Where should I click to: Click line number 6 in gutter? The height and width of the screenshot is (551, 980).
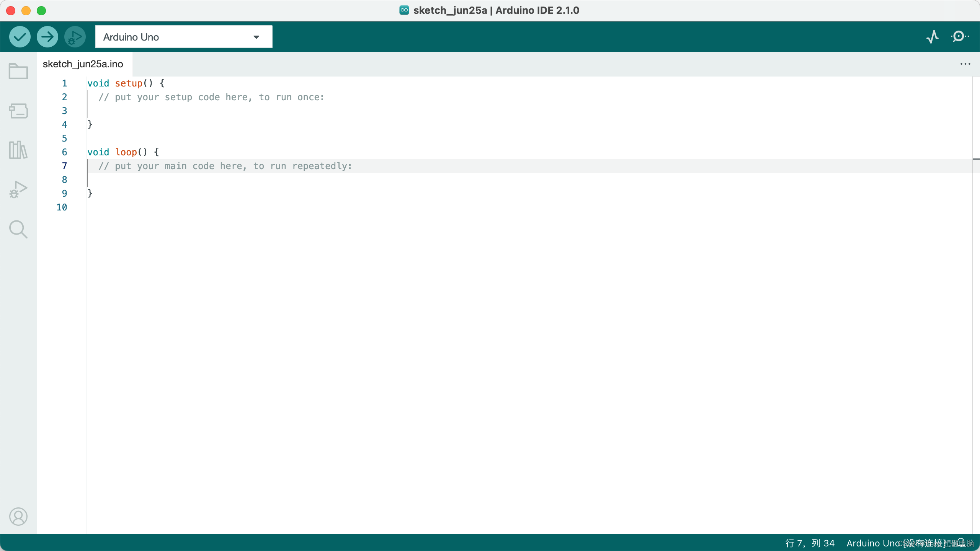click(64, 152)
